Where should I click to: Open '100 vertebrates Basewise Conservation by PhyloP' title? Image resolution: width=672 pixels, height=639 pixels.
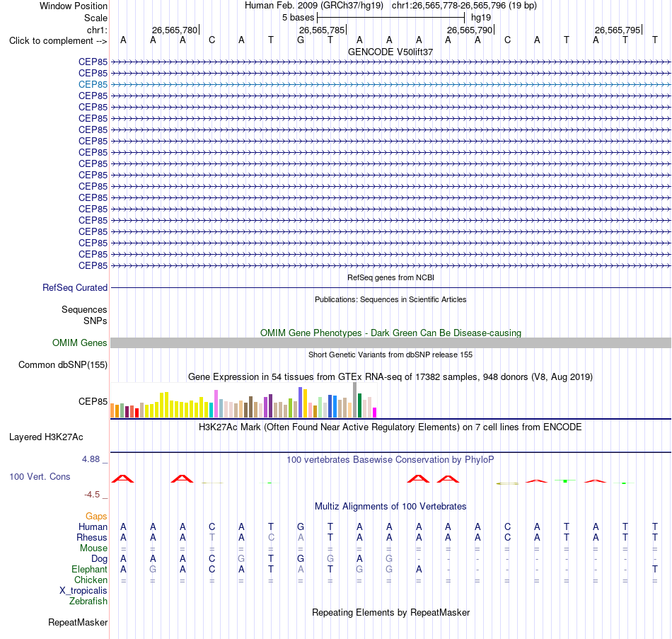point(390,460)
